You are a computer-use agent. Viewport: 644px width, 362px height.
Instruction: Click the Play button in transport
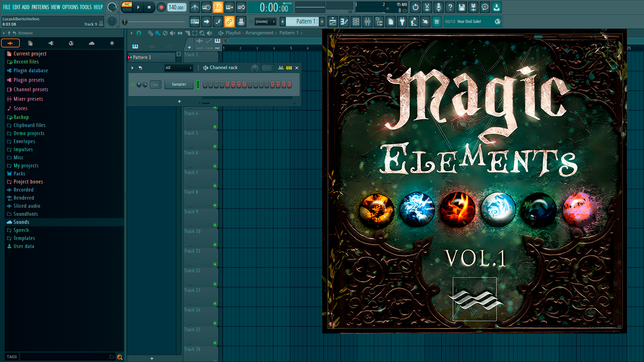(x=138, y=7)
